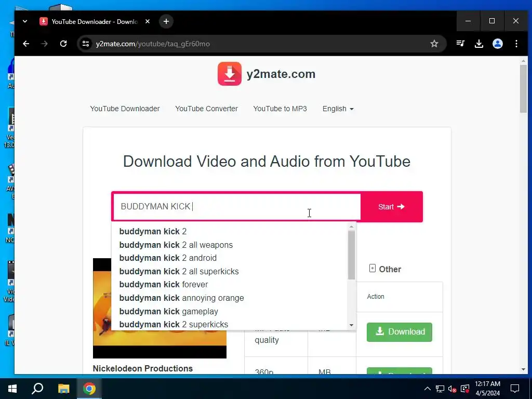Click the Start button

coord(392,207)
